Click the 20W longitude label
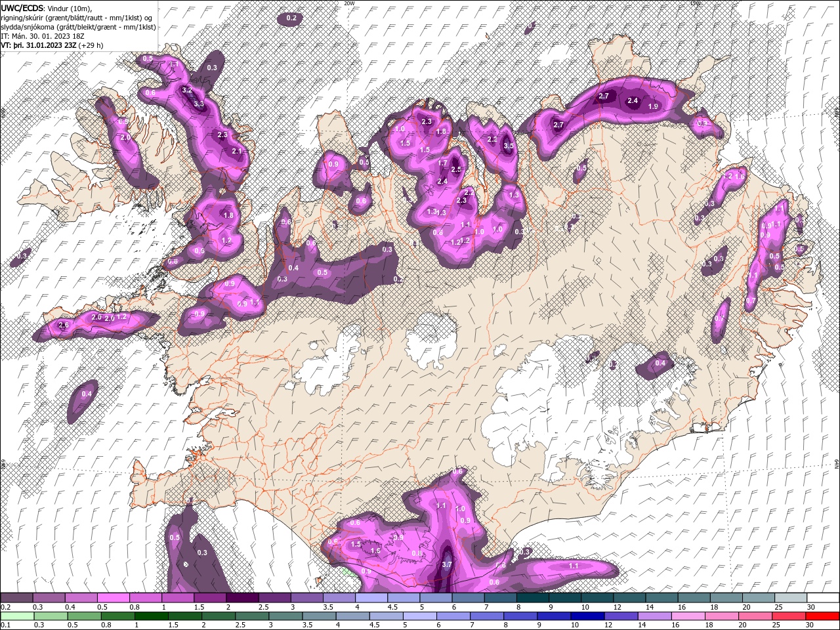This screenshot has height=630, width=840. (349, 3)
